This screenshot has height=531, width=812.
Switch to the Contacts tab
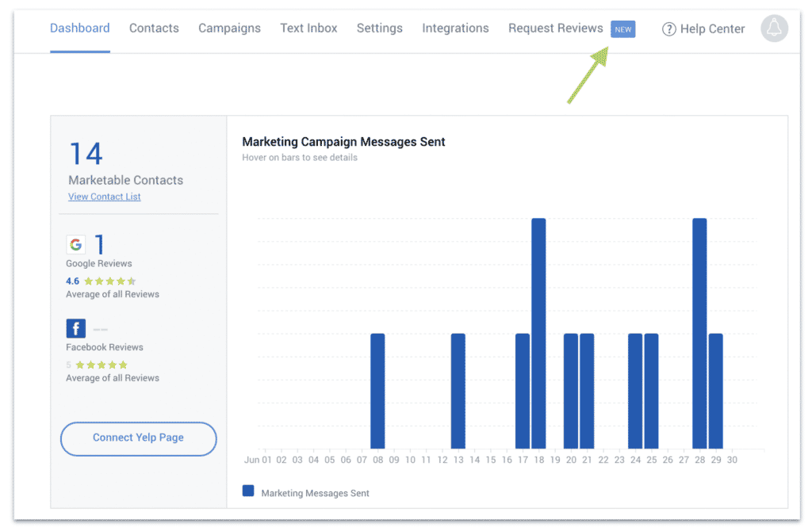(x=154, y=28)
